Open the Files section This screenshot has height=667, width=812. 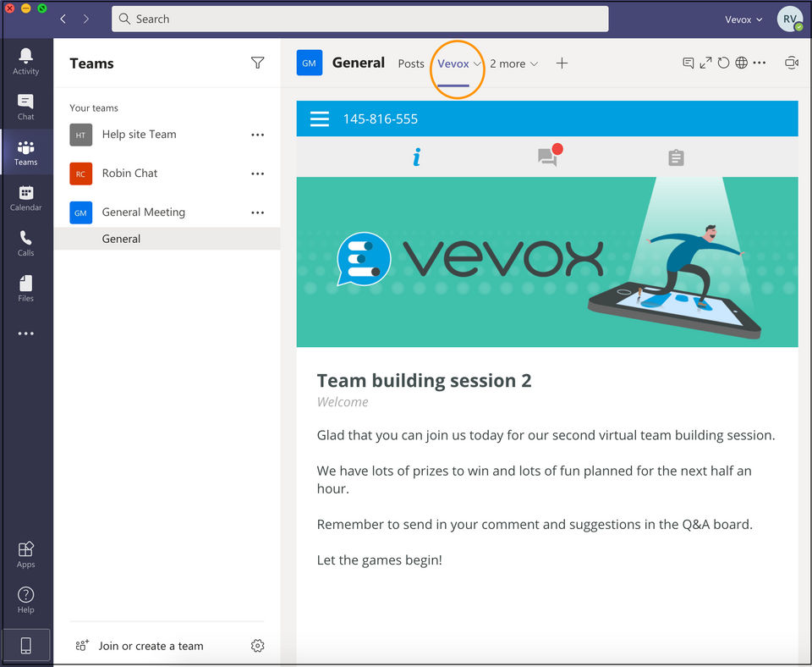(x=26, y=289)
